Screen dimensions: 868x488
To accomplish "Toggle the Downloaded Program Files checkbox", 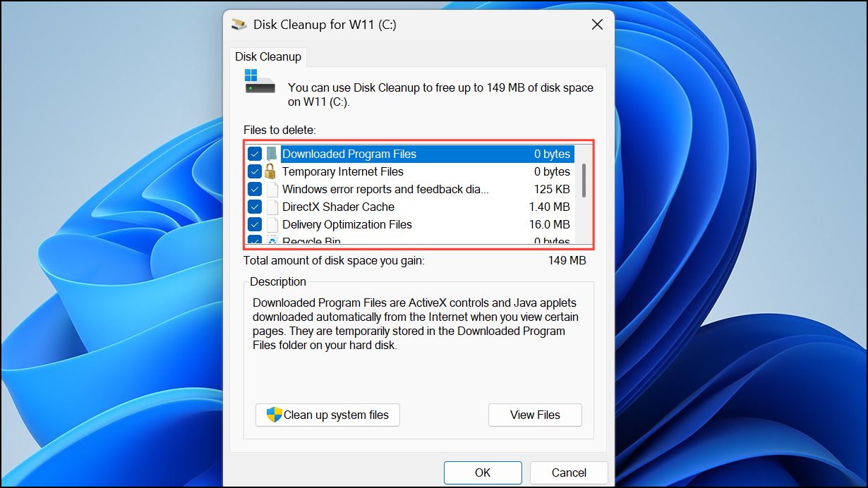I will (255, 154).
